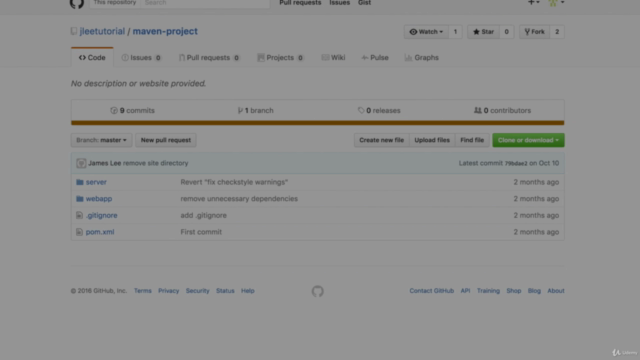Switch to the Graphs tab
Screen dimensions: 640x360
[422, 58]
